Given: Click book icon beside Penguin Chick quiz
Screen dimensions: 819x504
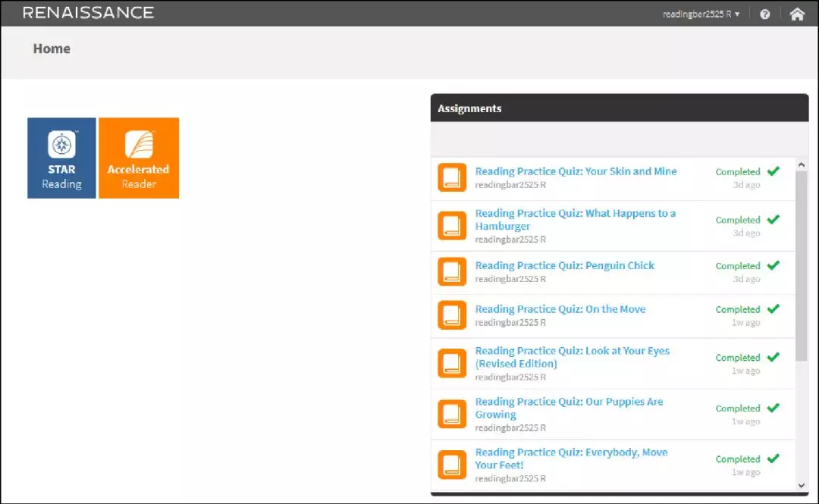Looking at the screenshot, I should click(x=452, y=271).
